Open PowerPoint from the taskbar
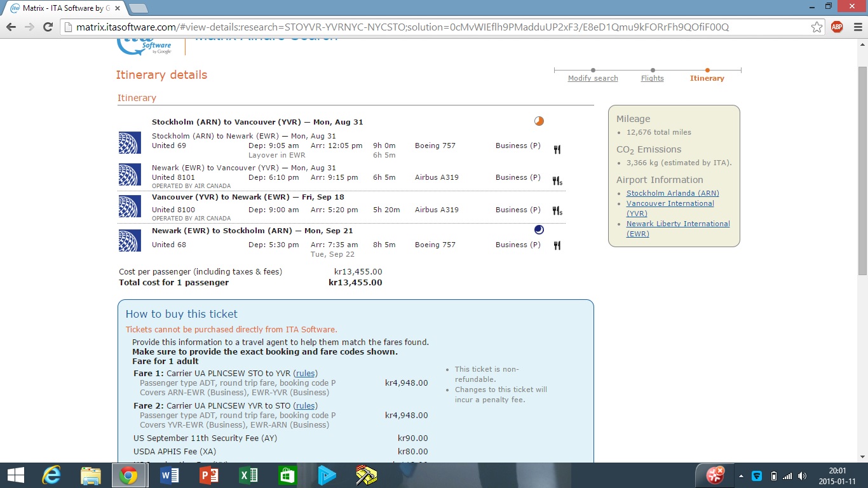This screenshot has width=868, height=488. pyautogui.click(x=208, y=475)
